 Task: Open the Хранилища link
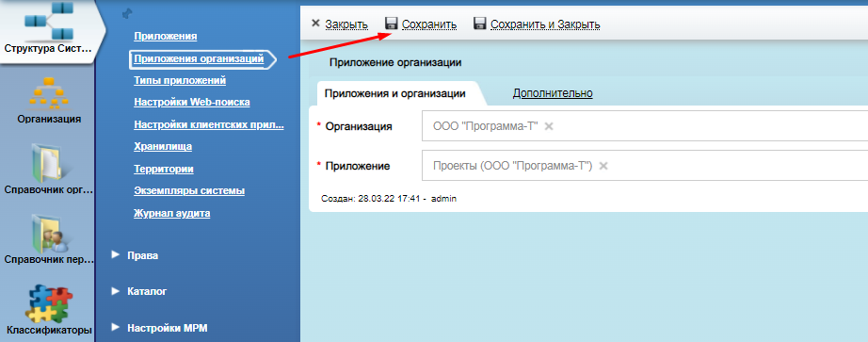(x=163, y=147)
